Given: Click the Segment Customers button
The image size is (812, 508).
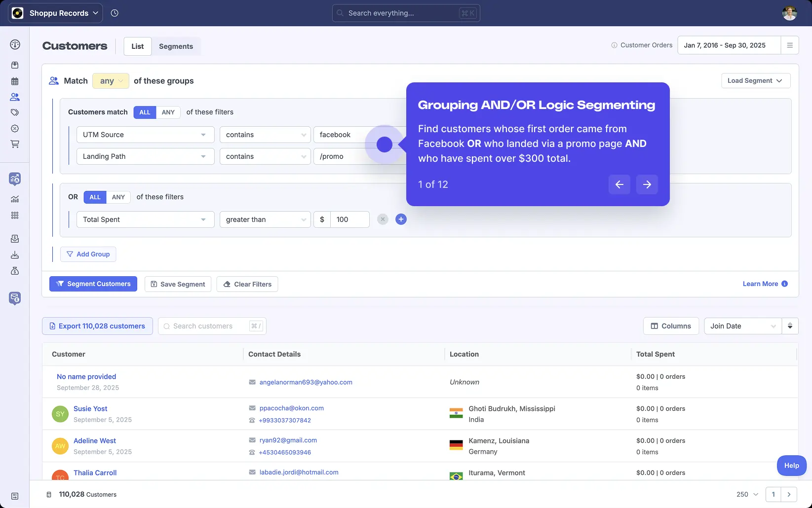Looking at the screenshot, I should (x=93, y=284).
